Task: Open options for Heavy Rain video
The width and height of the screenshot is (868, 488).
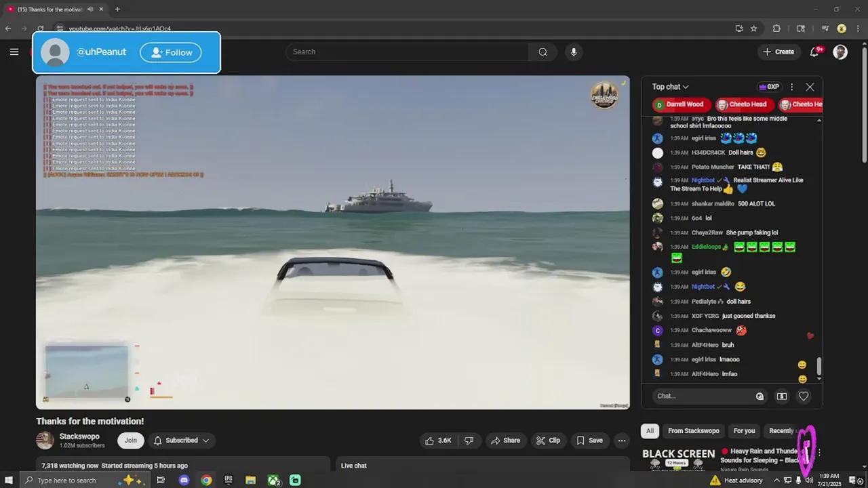Action: point(819,452)
